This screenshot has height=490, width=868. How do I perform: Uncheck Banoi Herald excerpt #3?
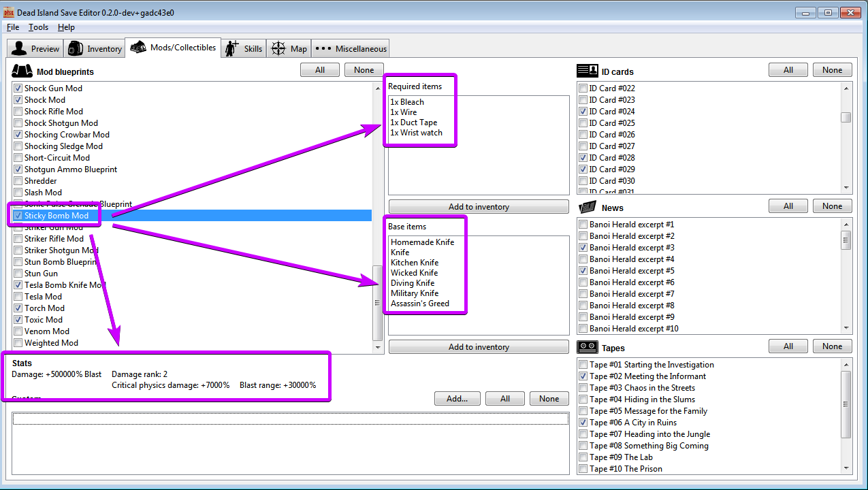pyautogui.click(x=583, y=248)
